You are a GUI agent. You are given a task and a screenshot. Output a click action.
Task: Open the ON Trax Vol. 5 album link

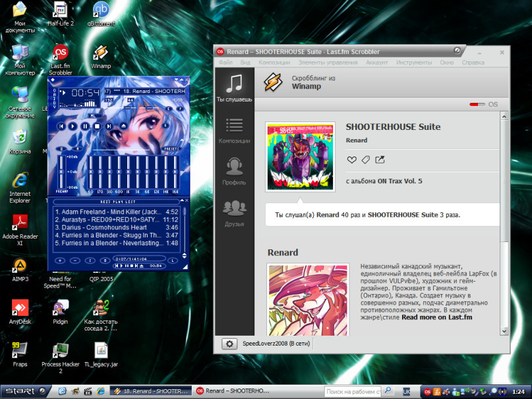coord(400,181)
